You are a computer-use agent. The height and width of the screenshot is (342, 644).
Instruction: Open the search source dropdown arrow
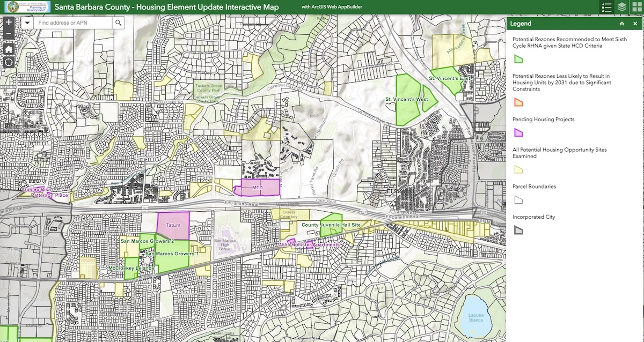point(27,23)
